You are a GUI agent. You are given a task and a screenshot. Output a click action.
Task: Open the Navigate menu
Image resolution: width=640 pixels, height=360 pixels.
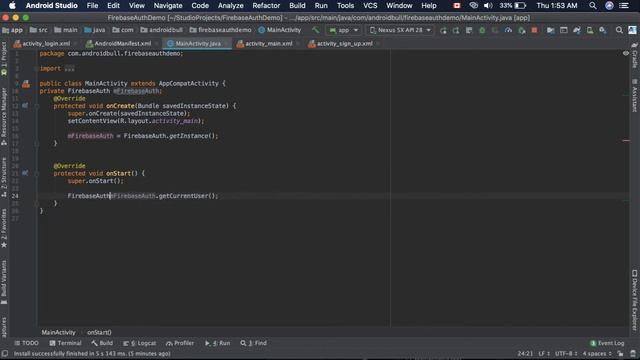coord(168,6)
